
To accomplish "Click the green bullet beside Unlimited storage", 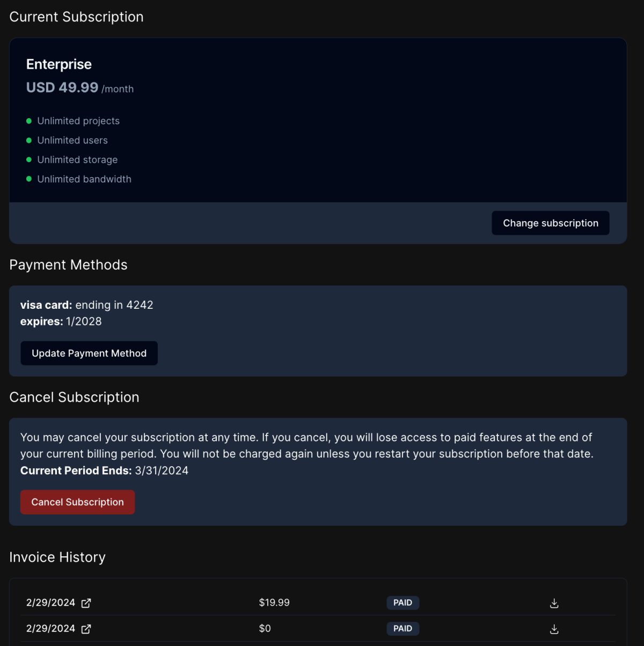I will pyautogui.click(x=29, y=159).
